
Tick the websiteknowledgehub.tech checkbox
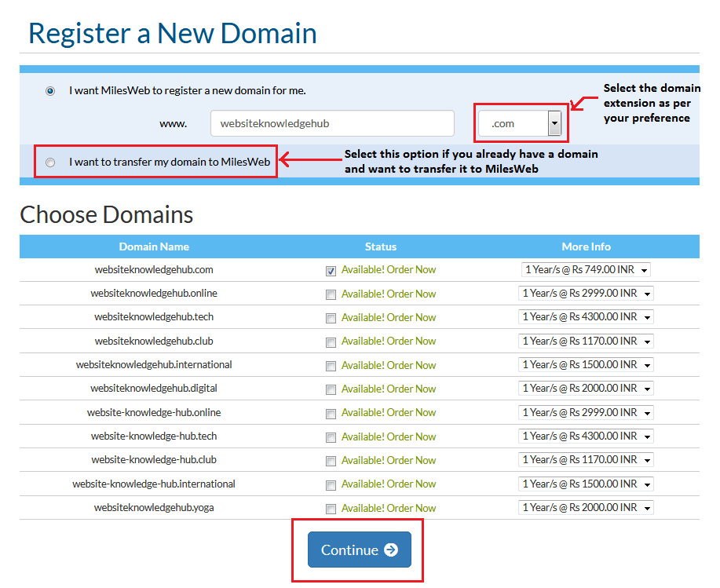tap(331, 318)
